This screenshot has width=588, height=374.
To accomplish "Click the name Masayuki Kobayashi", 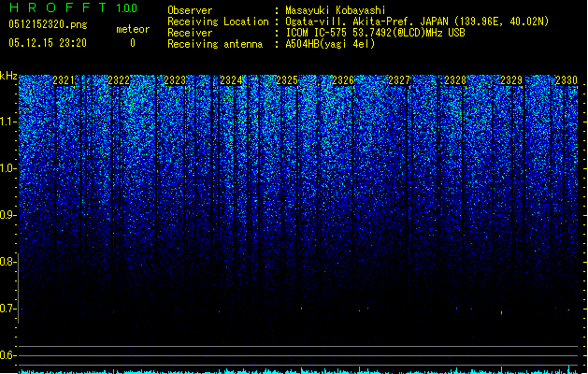I will 336,10.
